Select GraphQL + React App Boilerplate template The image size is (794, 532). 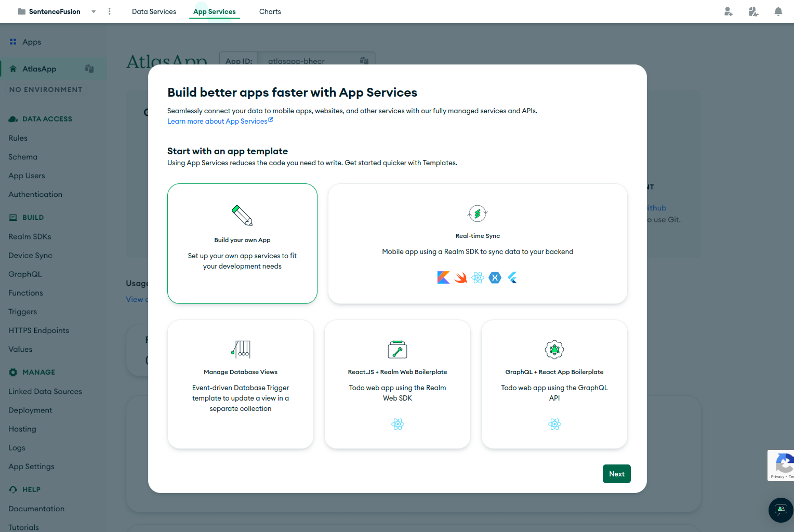point(554,384)
